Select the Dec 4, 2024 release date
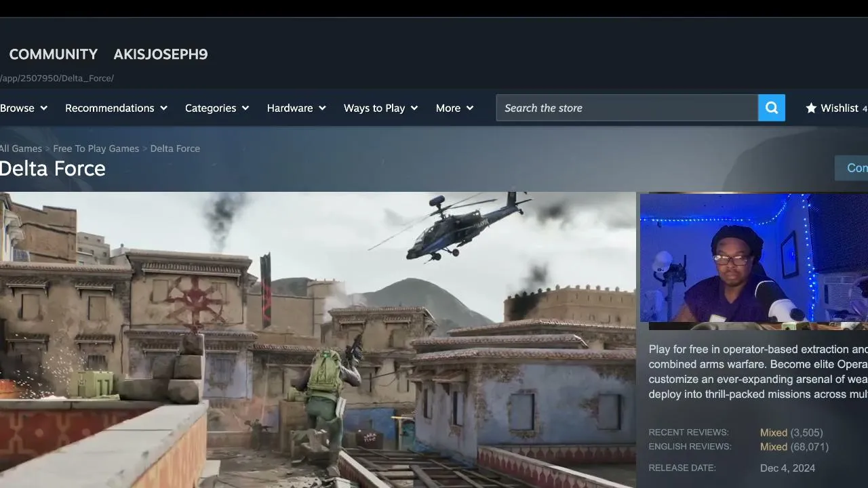The height and width of the screenshot is (488, 868). click(787, 468)
